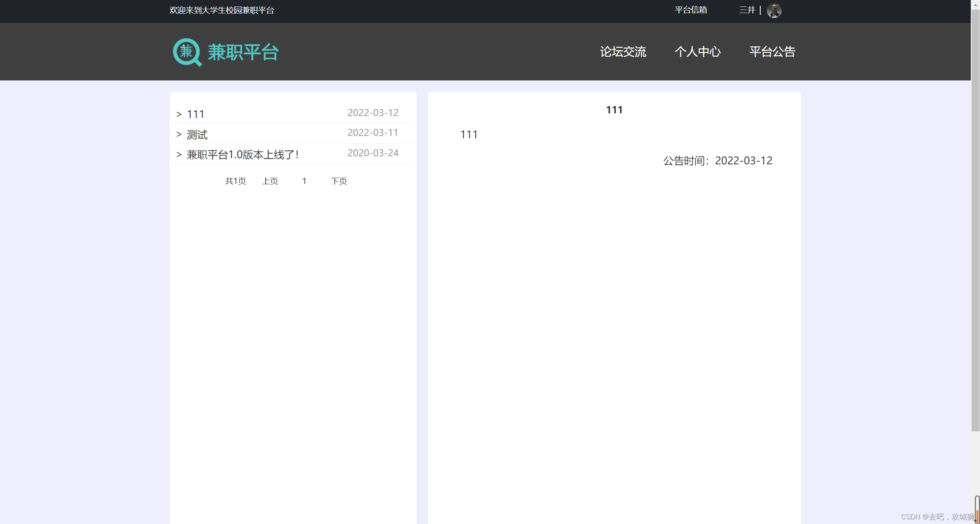Select page number 1
This screenshot has width=980, height=524.
[x=304, y=181]
